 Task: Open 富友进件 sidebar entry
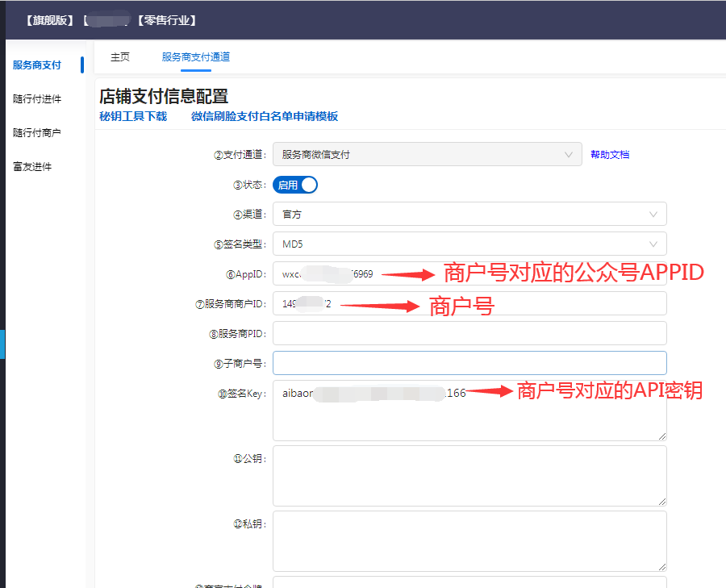click(x=32, y=167)
